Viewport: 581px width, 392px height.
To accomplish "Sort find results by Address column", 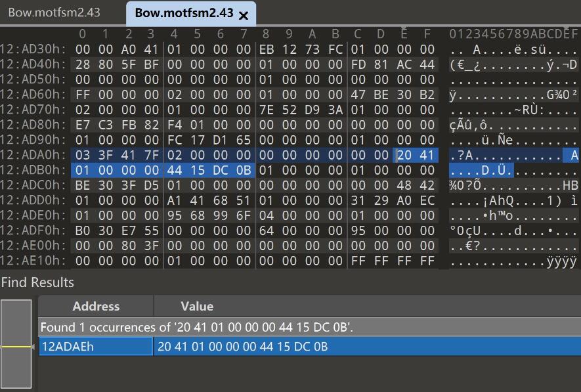I will (96, 307).
